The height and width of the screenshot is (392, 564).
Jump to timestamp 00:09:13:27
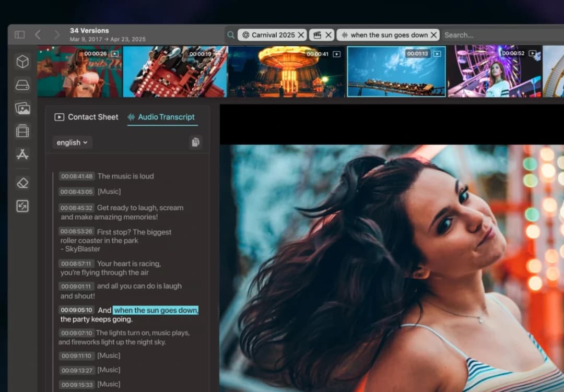point(77,370)
